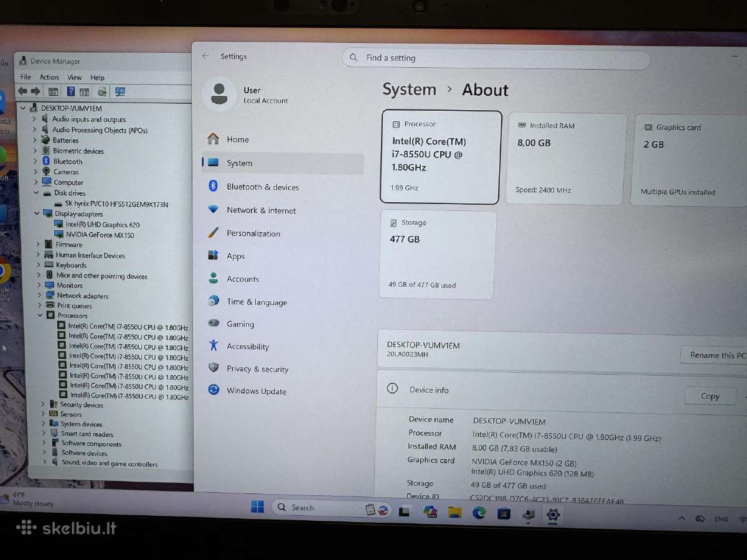Expand the Bluetooth node in Device Manager

click(x=35, y=161)
